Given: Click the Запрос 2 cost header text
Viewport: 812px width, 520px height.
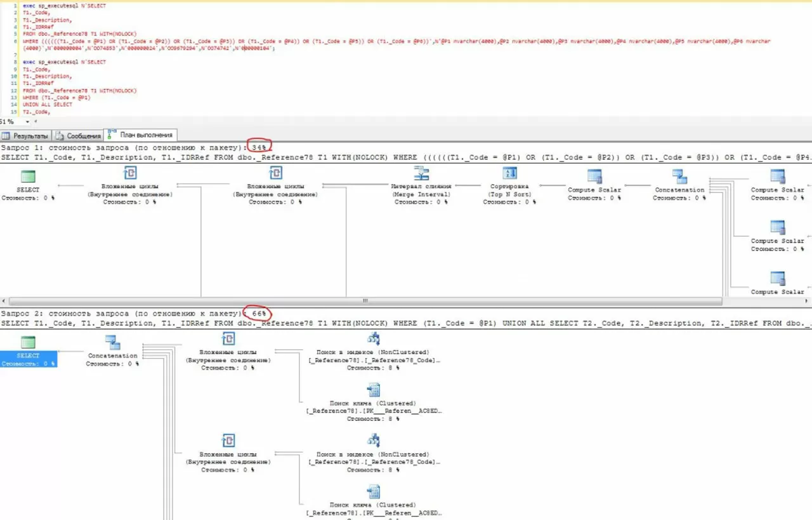Looking at the screenshot, I should click(133, 314).
